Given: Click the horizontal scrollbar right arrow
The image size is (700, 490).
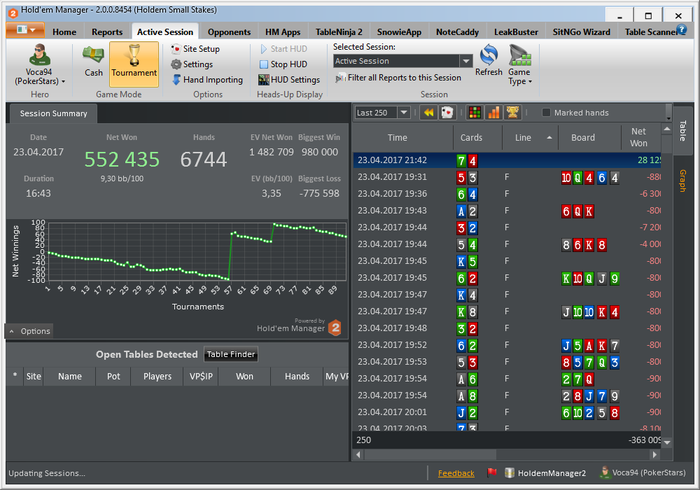Looking at the screenshot, I should (654, 455).
